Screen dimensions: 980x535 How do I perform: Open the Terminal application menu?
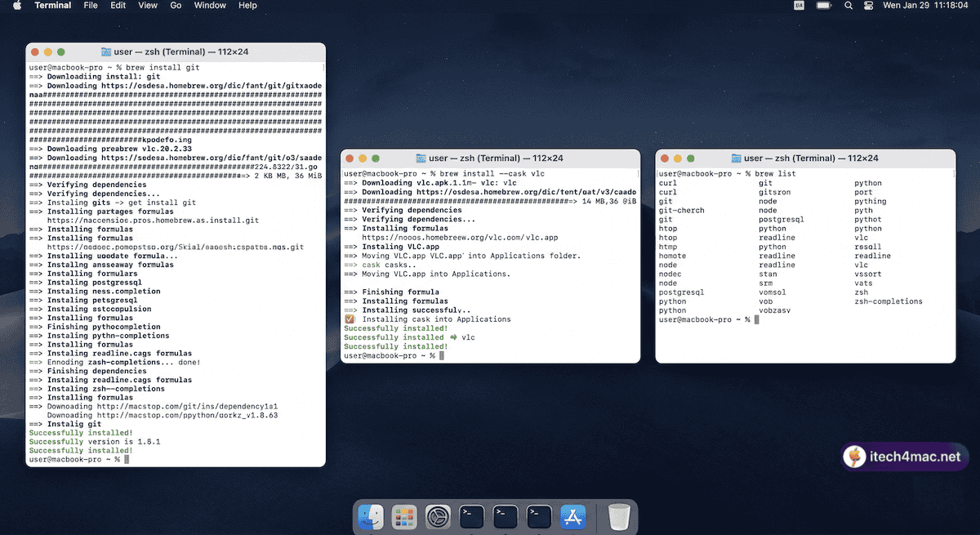click(x=53, y=6)
